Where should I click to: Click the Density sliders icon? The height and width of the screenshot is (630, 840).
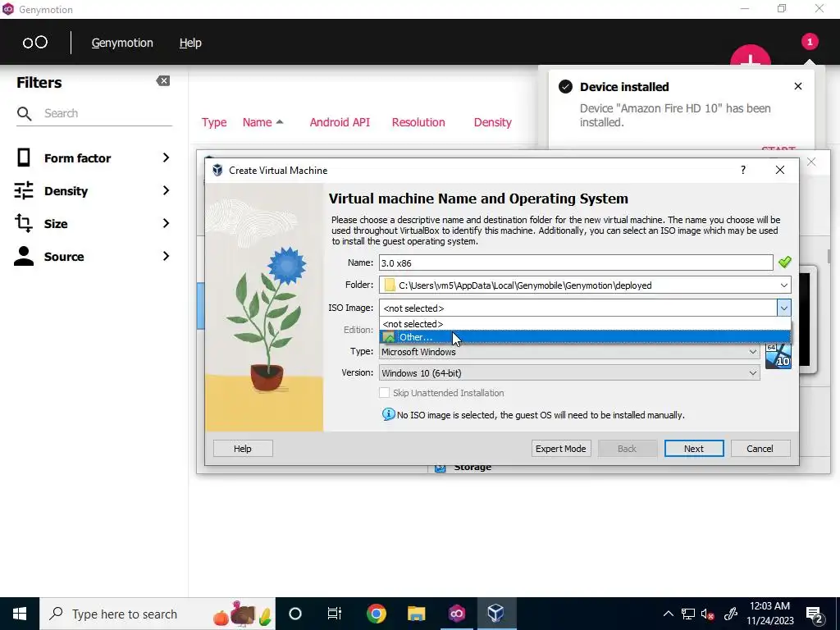24,190
